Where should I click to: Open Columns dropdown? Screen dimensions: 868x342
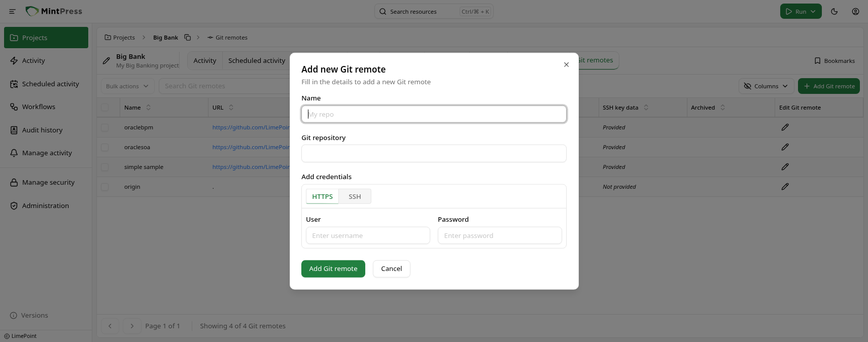point(766,86)
